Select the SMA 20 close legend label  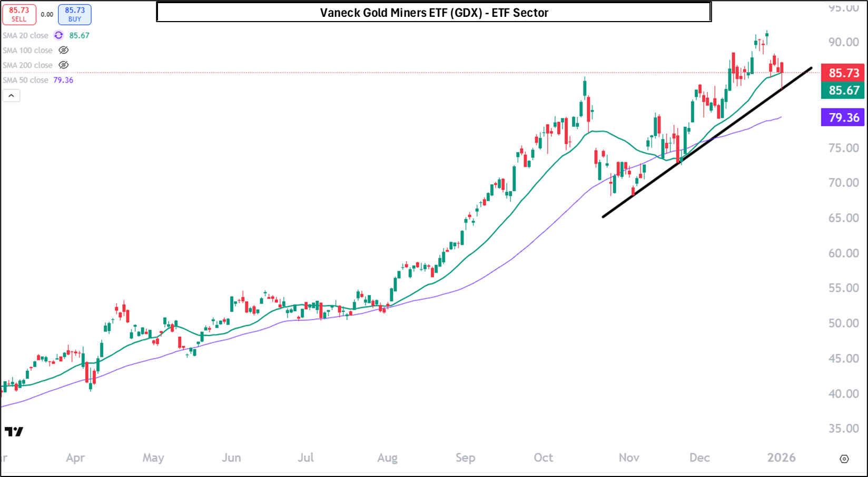[25, 36]
